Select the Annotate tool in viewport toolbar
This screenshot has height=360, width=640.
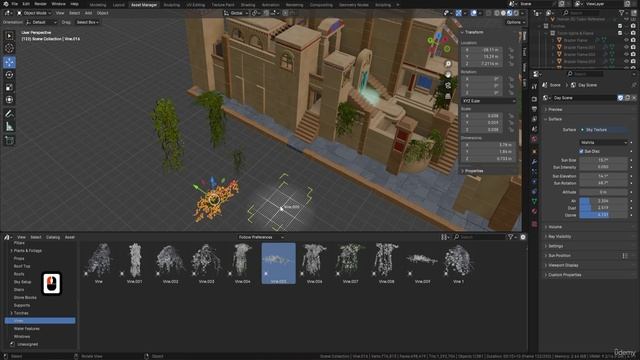[9, 114]
